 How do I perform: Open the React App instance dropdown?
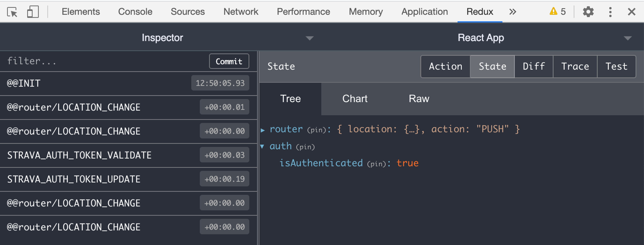pos(627,38)
